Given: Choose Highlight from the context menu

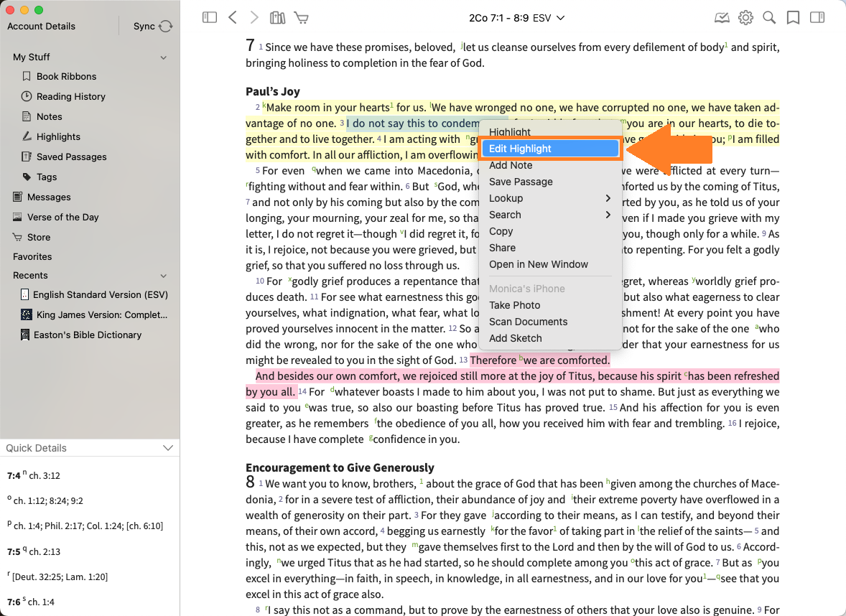Looking at the screenshot, I should (510, 132).
